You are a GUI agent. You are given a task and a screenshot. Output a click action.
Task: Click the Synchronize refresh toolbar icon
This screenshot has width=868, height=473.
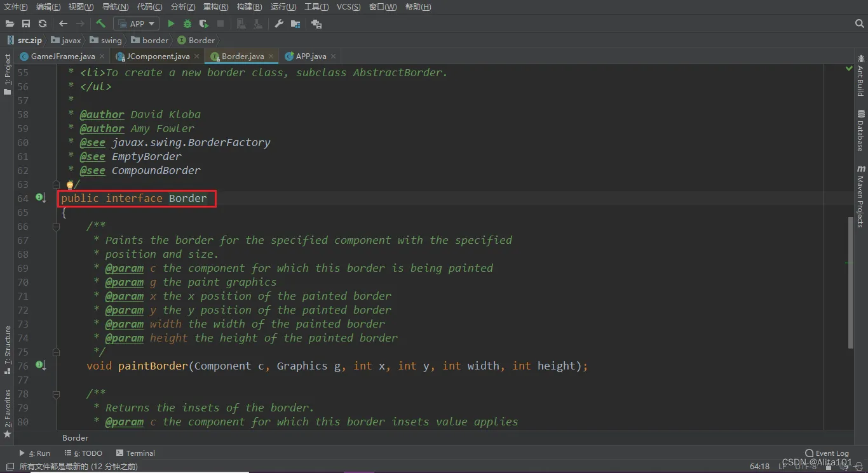43,23
